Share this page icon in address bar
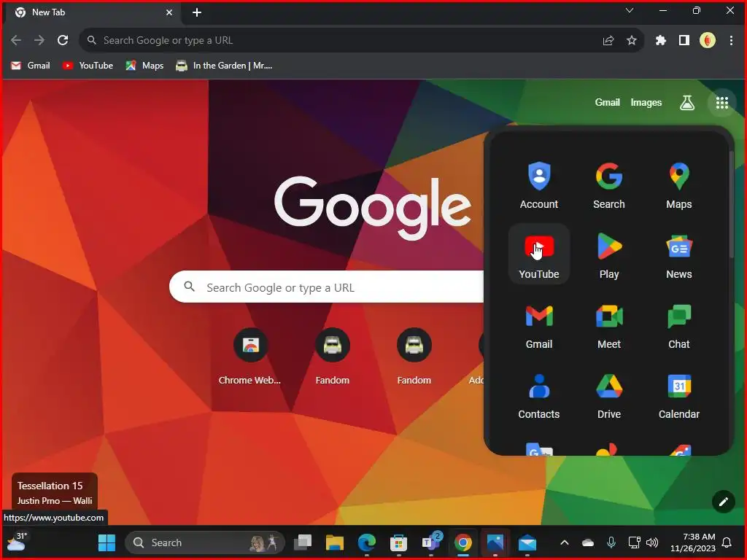The height and width of the screenshot is (560, 747). pyautogui.click(x=608, y=41)
